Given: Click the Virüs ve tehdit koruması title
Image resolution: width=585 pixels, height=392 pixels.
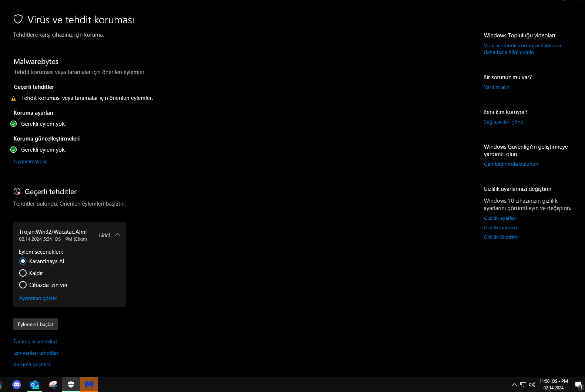Looking at the screenshot, I should (x=81, y=20).
